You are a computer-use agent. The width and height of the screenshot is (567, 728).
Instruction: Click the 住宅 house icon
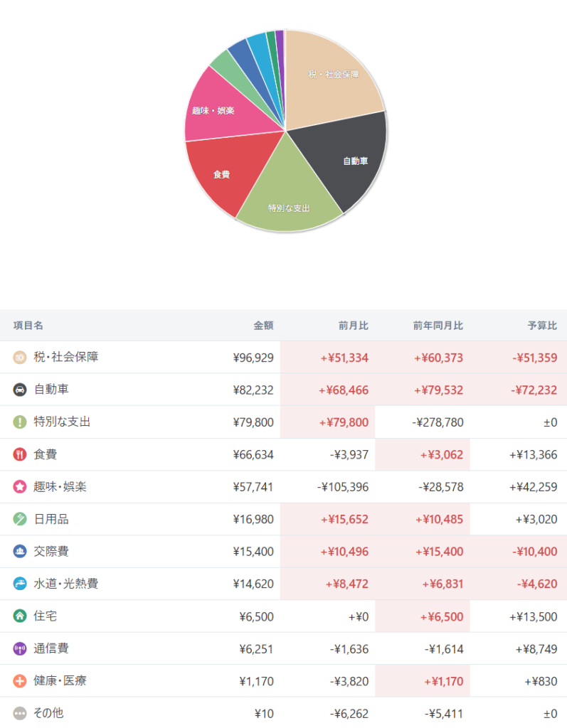pyautogui.click(x=19, y=616)
